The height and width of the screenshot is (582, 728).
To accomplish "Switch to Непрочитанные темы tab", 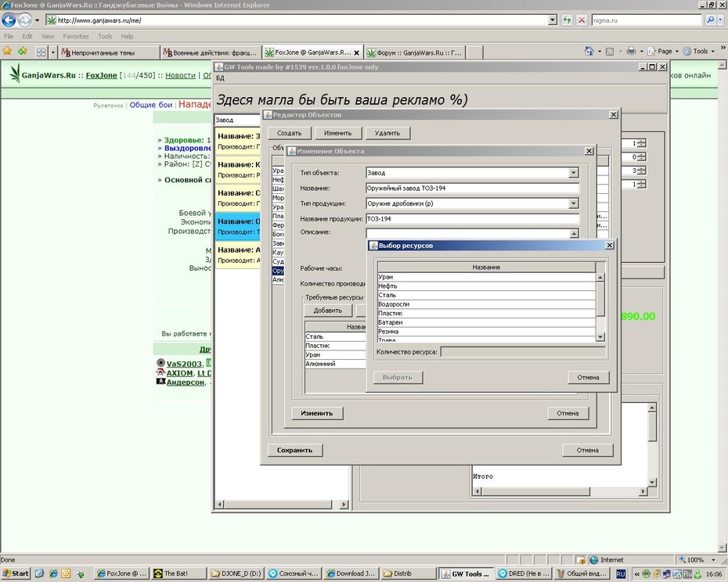I will [109, 52].
